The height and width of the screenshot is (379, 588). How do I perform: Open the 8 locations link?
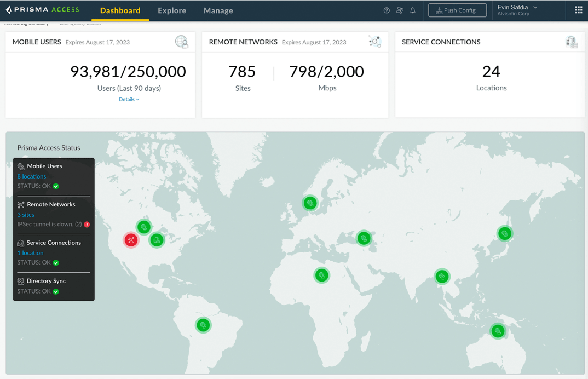[x=32, y=176]
